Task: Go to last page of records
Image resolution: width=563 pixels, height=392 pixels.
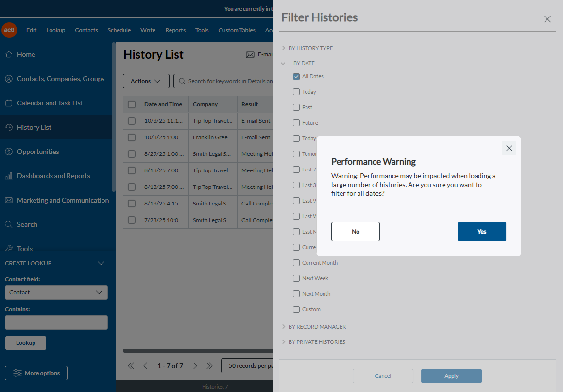Action: point(209,366)
